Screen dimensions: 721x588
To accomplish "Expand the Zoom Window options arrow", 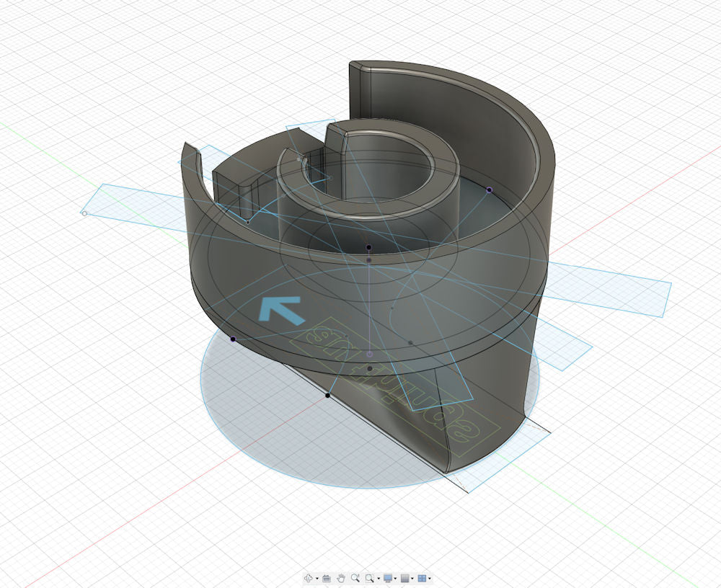I will [379, 579].
